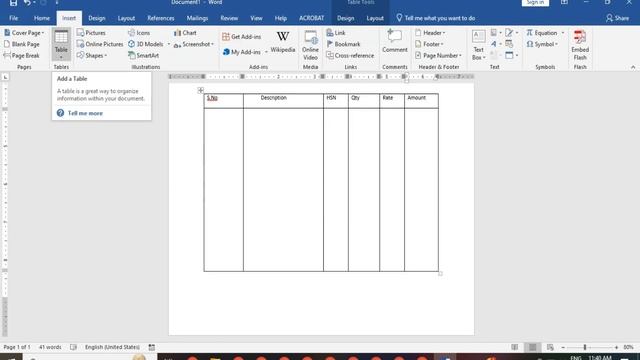
Task: Click the 80% zoom level
Action: [x=628, y=347]
